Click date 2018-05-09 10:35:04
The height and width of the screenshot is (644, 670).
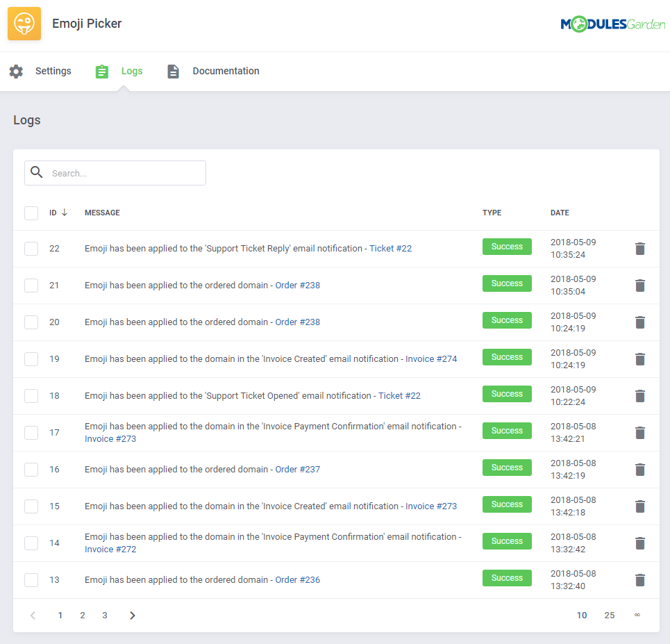click(x=573, y=286)
